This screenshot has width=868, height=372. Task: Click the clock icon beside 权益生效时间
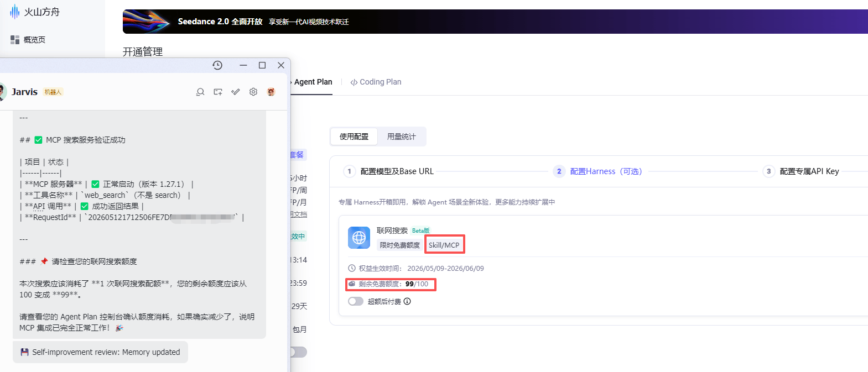(352, 268)
